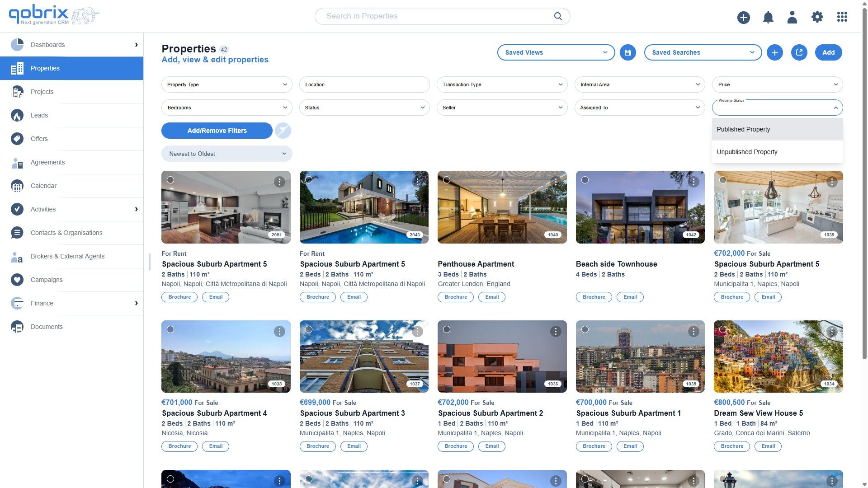Select Spacious Suburb Apartment 1 checkbox
The image size is (868, 488).
(585, 329)
